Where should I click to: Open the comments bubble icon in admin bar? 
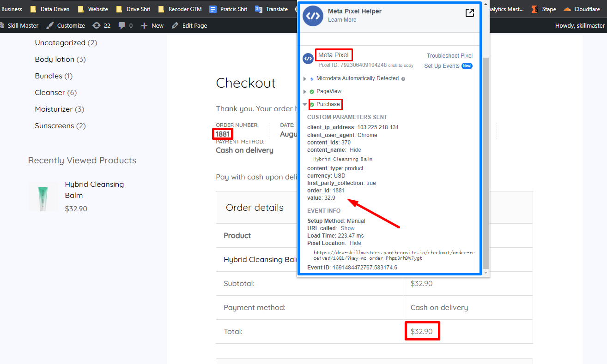(x=122, y=25)
